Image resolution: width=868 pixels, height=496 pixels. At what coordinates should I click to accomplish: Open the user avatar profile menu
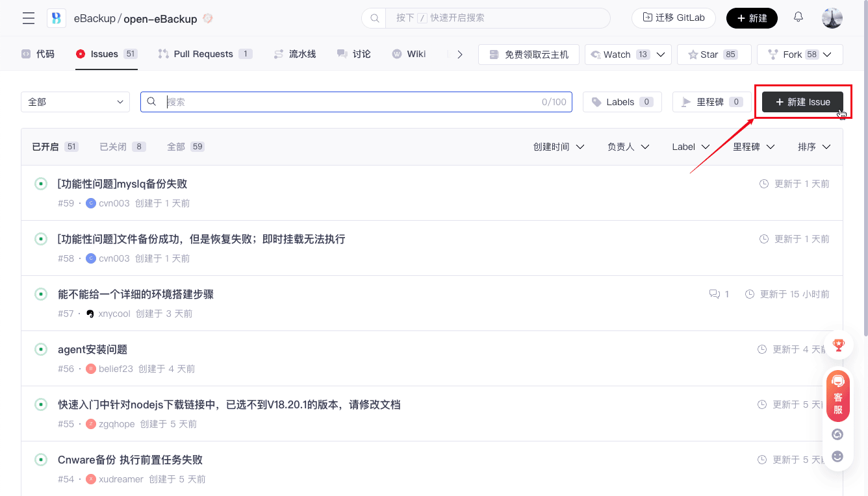pyautogui.click(x=832, y=18)
